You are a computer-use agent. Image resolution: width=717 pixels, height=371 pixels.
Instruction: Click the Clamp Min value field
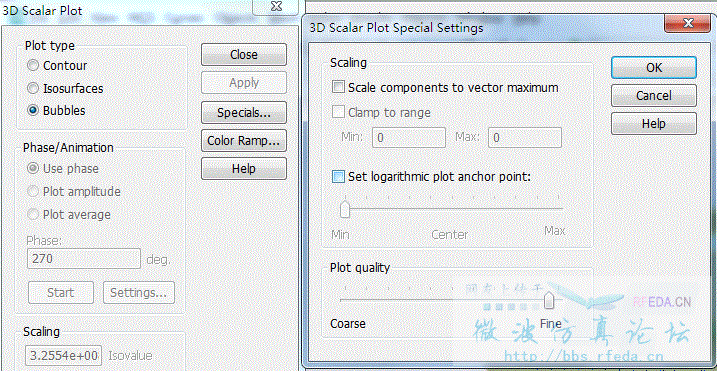tap(409, 138)
